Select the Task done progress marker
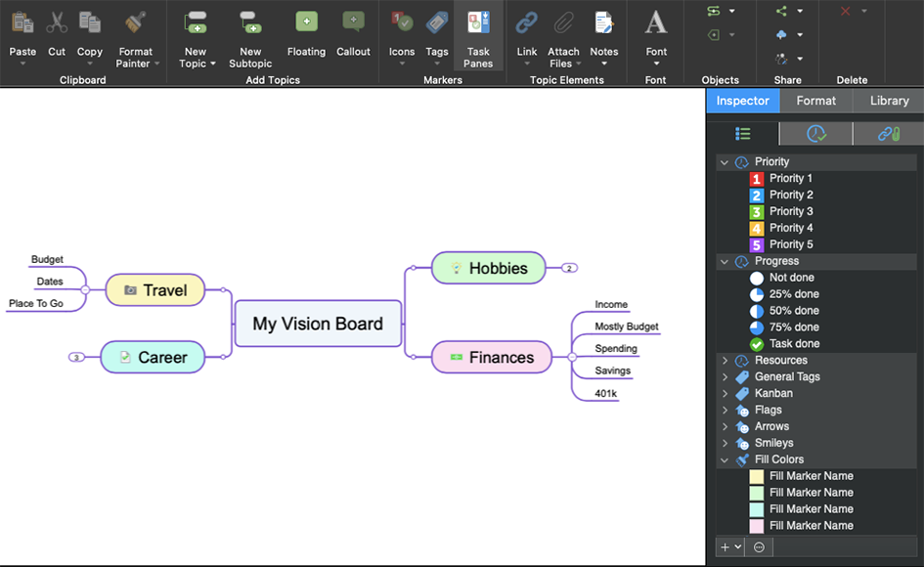The height and width of the screenshot is (567, 924). pos(756,344)
